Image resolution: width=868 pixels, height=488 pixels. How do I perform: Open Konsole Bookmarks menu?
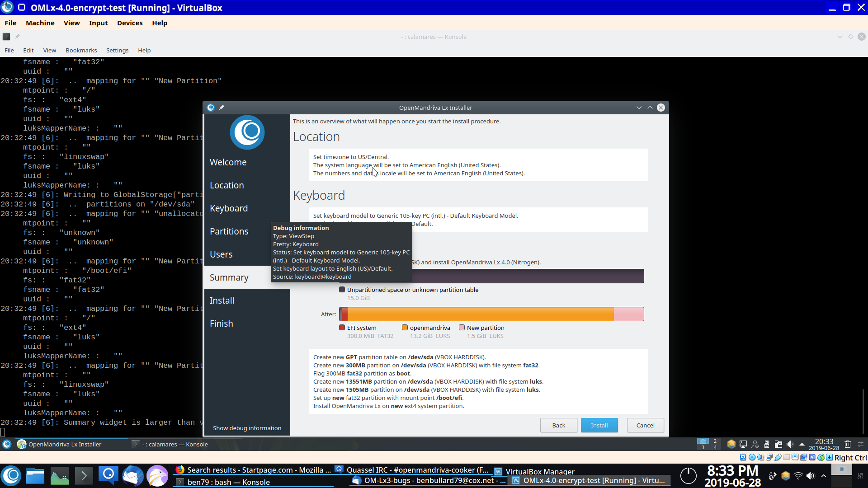[x=81, y=50]
